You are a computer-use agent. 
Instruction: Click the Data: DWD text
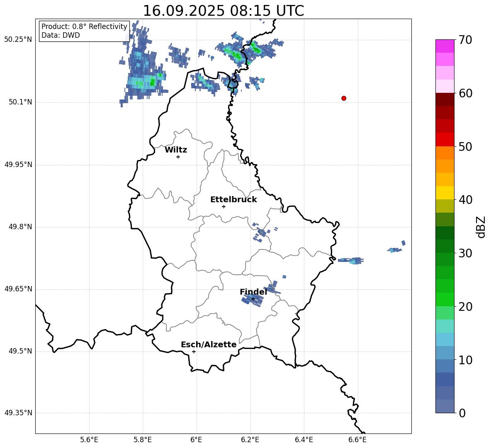(x=61, y=35)
